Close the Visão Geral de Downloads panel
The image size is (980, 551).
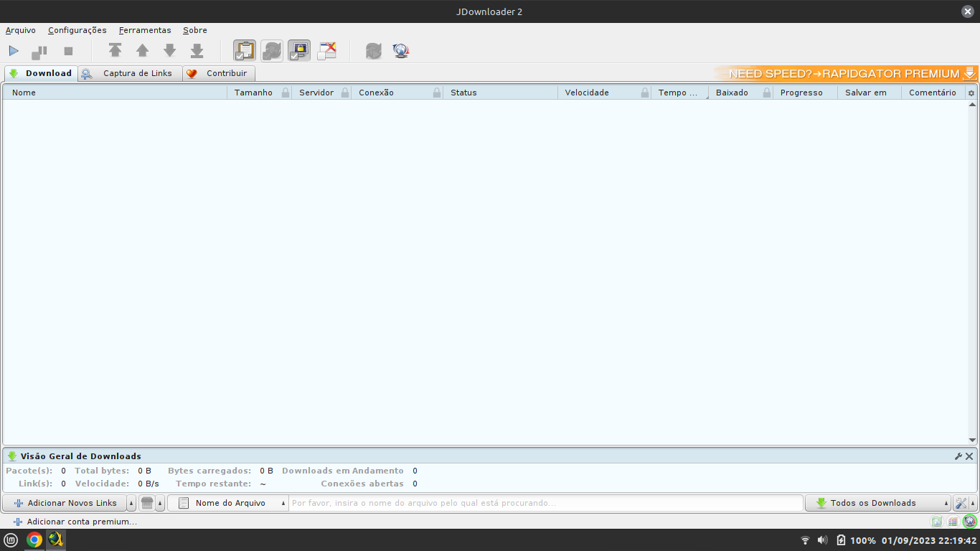coord(969,456)
